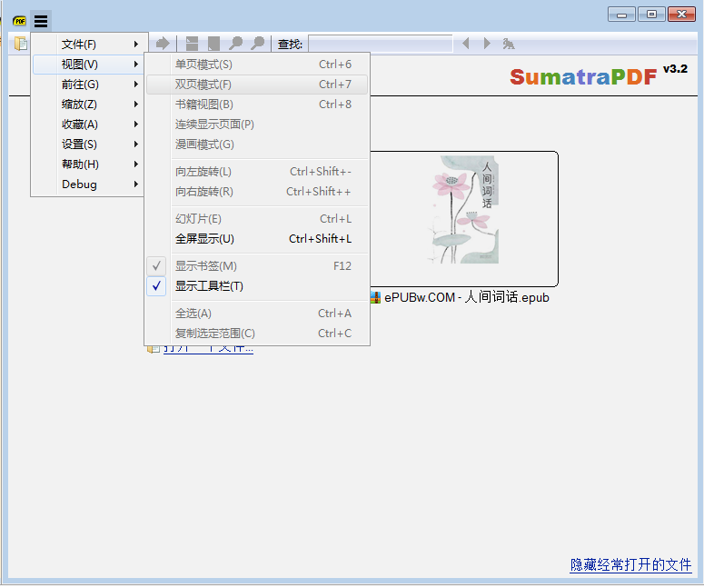
Task: Click the partially hidden open-a-file link
Action: 208,350
